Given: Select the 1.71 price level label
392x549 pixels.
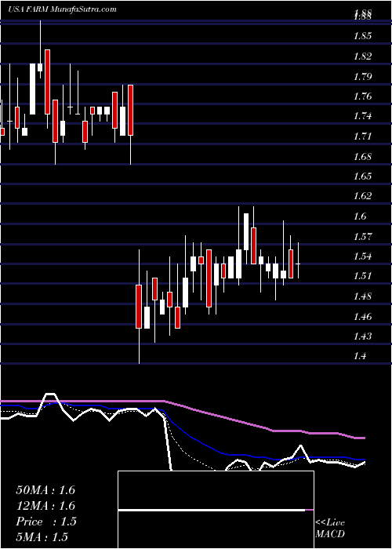Looking at the screenshot, I should 362,136.
